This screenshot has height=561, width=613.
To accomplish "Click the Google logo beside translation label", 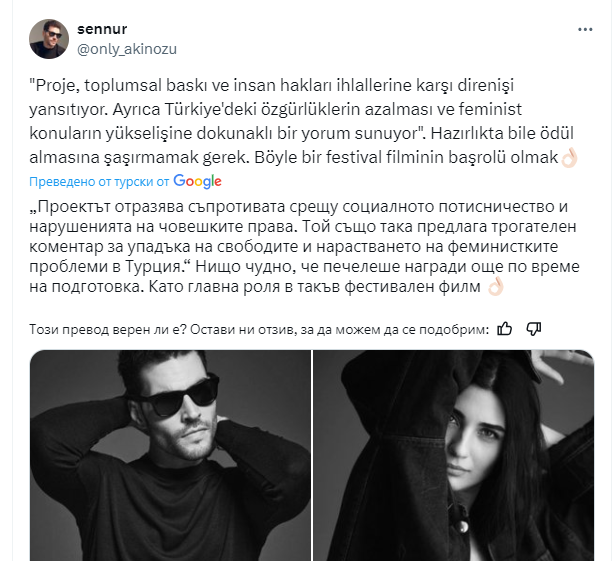I will pyautogui.click(x=197, y=181).
